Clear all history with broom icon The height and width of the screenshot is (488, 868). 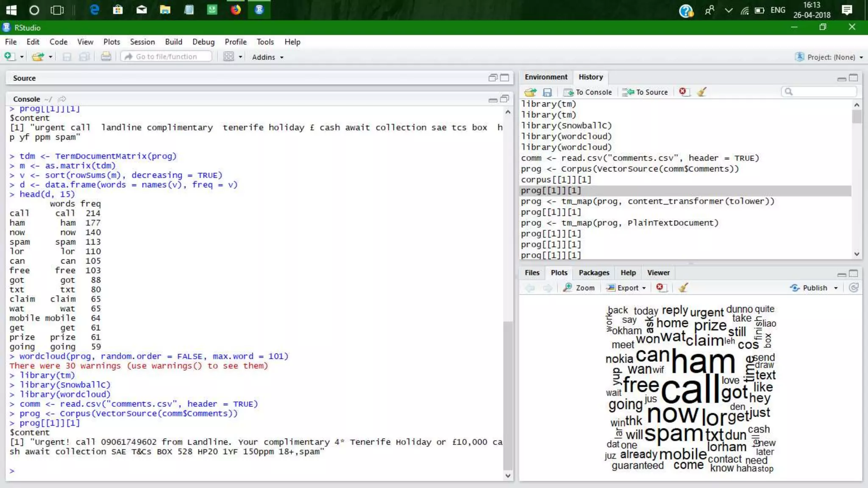tap(702, 91)
